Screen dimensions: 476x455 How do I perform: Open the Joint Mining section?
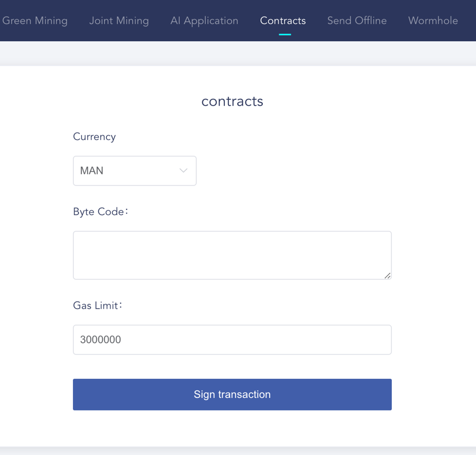(x=119, y=21)
